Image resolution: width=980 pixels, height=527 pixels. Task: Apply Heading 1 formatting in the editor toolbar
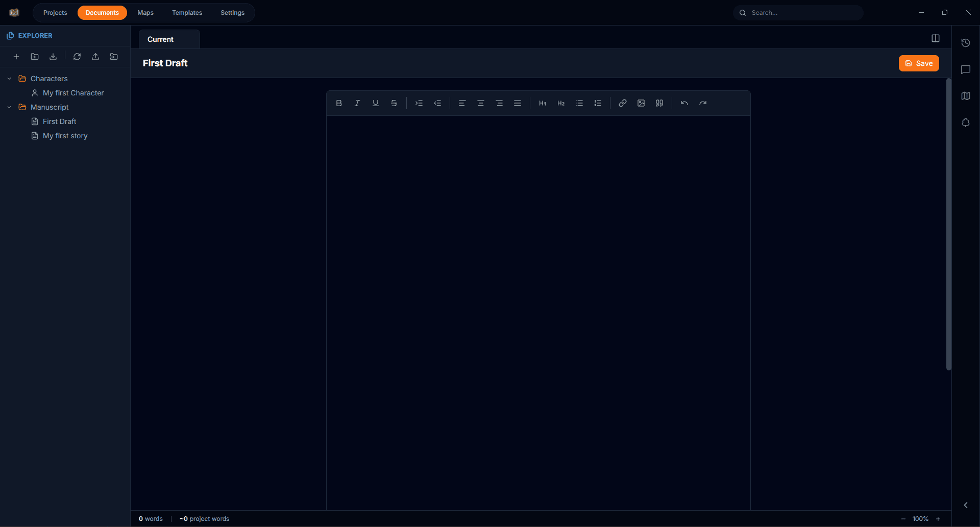542,103
